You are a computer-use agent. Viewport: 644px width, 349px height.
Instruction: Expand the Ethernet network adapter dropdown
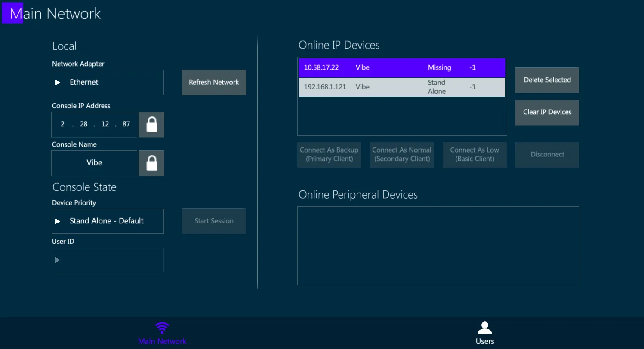[x=108, y=83]
